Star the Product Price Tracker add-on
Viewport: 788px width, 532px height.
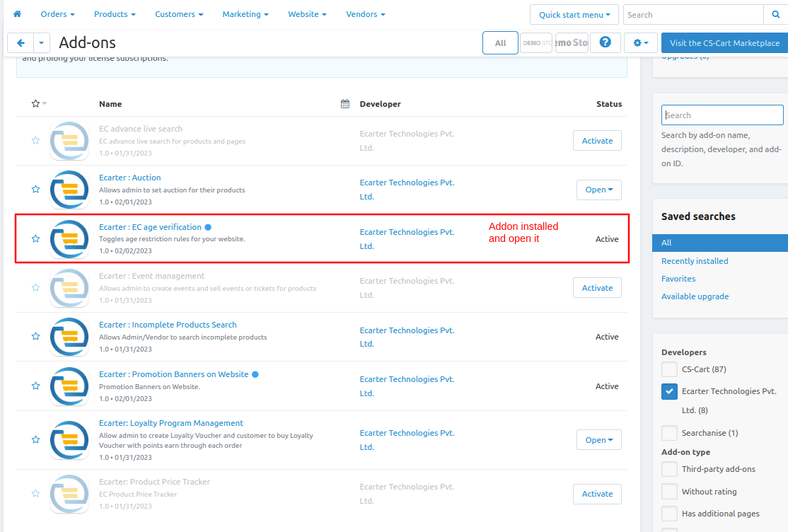pyautogui.click(x=35, y=493)
